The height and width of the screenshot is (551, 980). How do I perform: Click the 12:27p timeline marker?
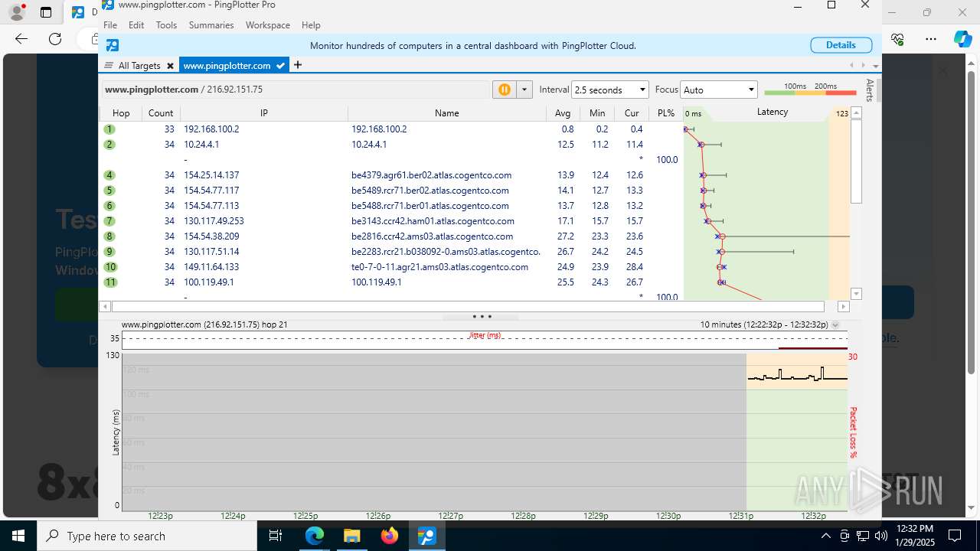(450, 516)
